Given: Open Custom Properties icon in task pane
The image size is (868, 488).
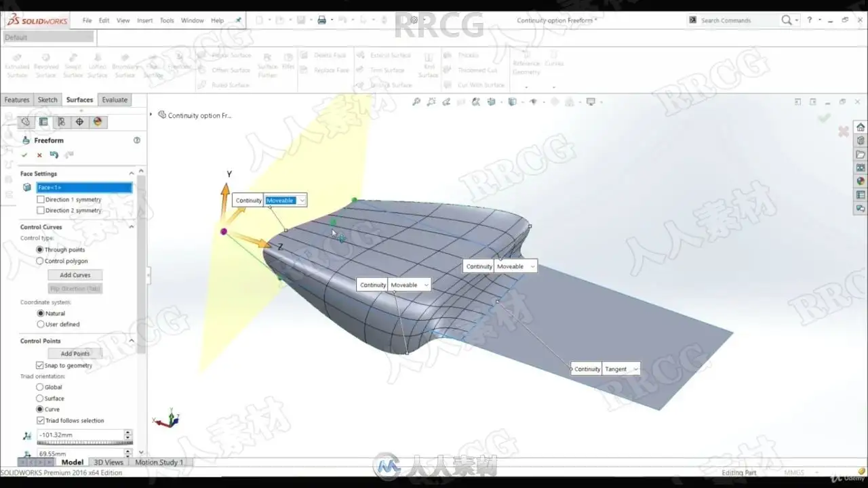Looking at the screenshot, I should click(x=861, y=195).
